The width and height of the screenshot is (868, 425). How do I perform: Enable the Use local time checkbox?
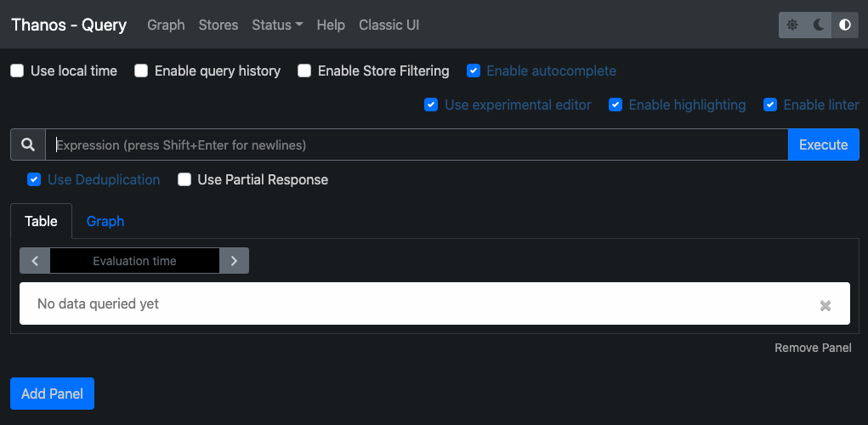(17, 71)
